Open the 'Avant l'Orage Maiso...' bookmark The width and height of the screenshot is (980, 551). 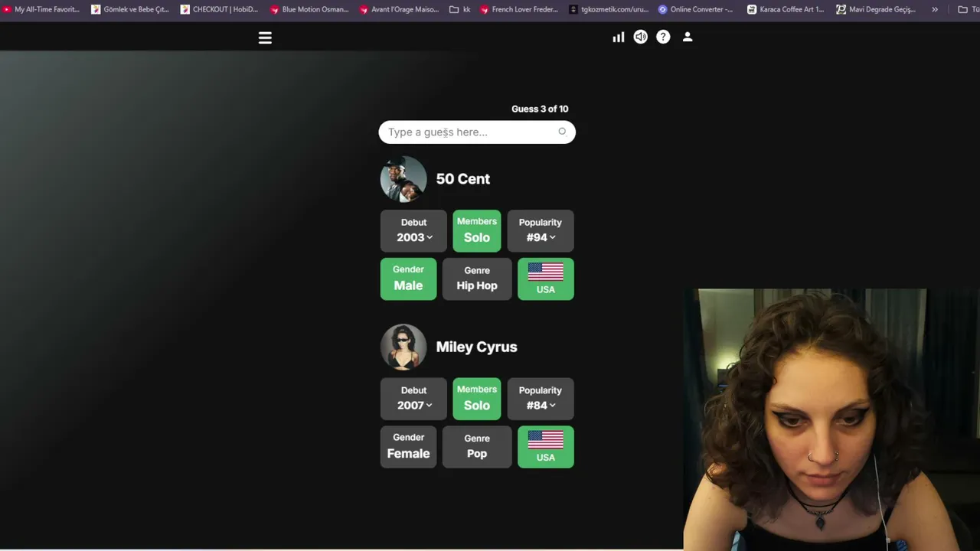point(399,9)
